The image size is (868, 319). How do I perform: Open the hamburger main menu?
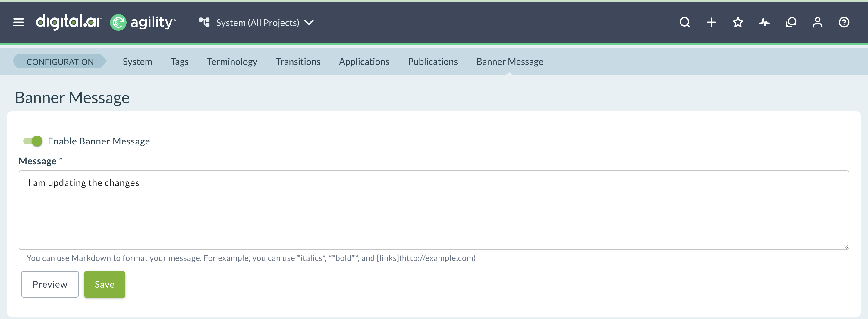tap(18, 23)
